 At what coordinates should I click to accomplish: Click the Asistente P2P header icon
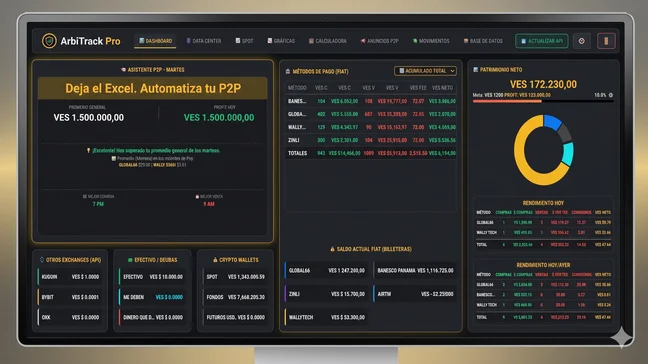click(x=123, y=70)
